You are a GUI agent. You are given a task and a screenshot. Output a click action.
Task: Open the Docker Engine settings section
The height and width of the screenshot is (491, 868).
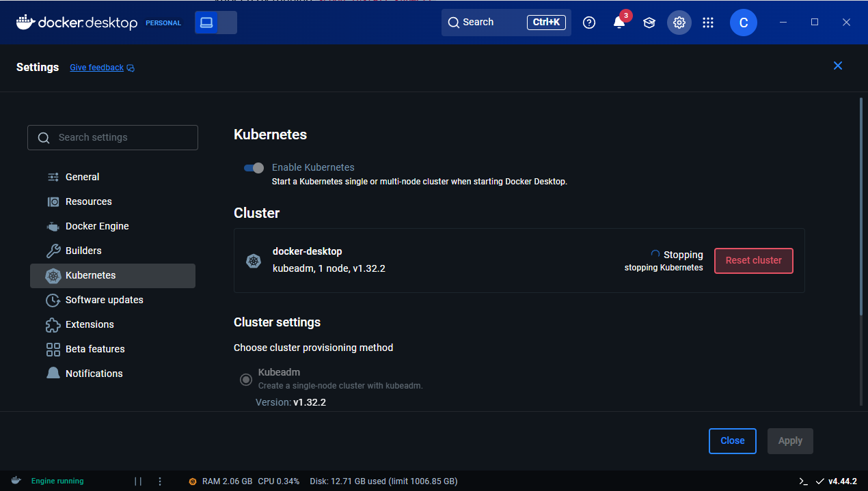click(97, 226)
